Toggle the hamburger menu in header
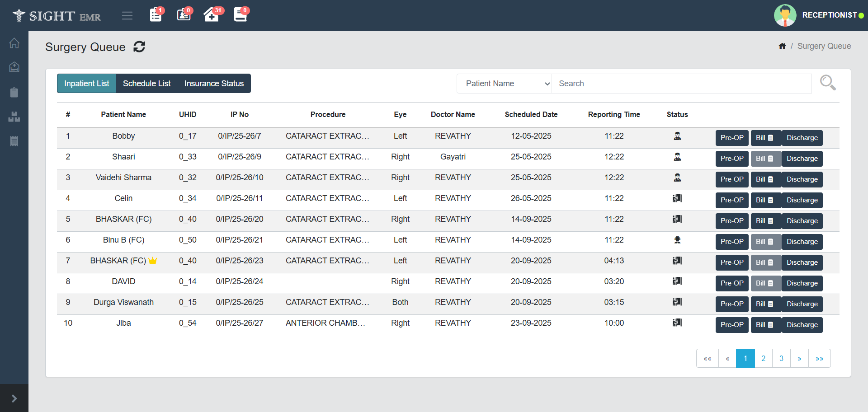This screenshot has height=412, width=868. (127, 16)
